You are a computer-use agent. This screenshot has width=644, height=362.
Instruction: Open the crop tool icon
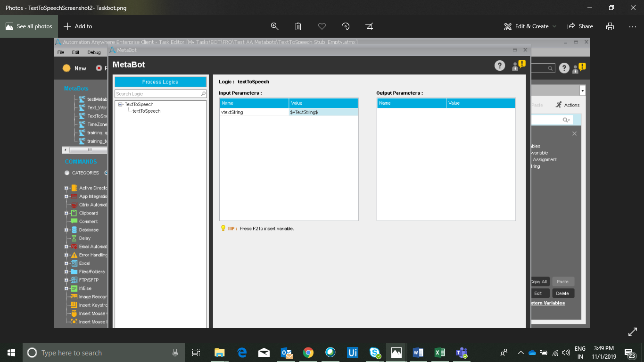pyautogui.click(x=369, y=26)
